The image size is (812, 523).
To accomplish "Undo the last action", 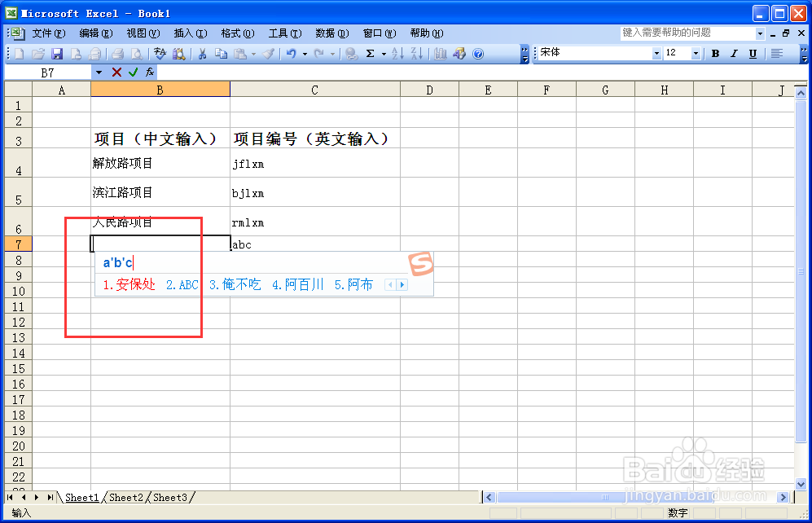I will pyautogui.click(x=292, y=54).
